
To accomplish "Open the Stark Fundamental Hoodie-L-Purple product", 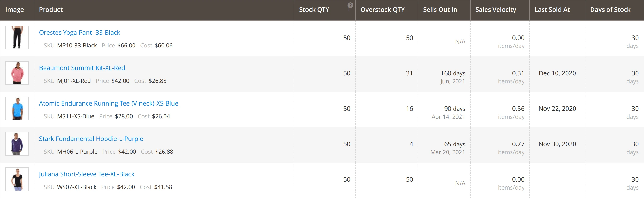I will pyautogui.click(x=91, y=139).
